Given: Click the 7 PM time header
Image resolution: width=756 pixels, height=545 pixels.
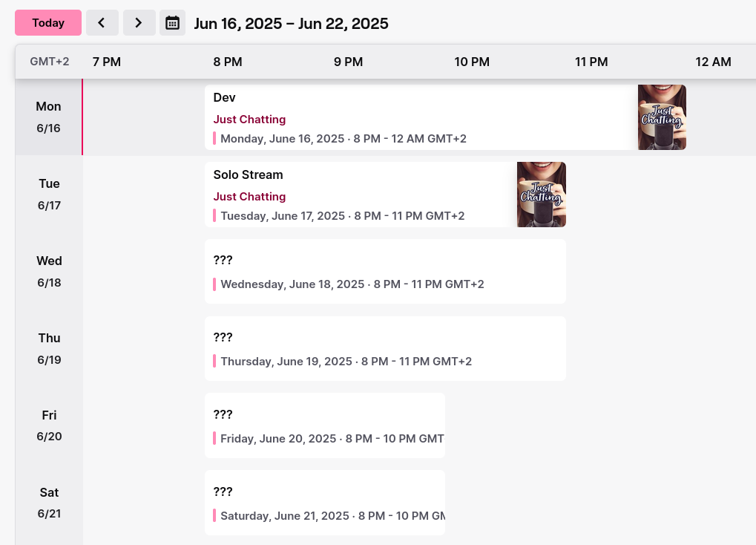Looking at the screenshot, I should pos(107,62).
